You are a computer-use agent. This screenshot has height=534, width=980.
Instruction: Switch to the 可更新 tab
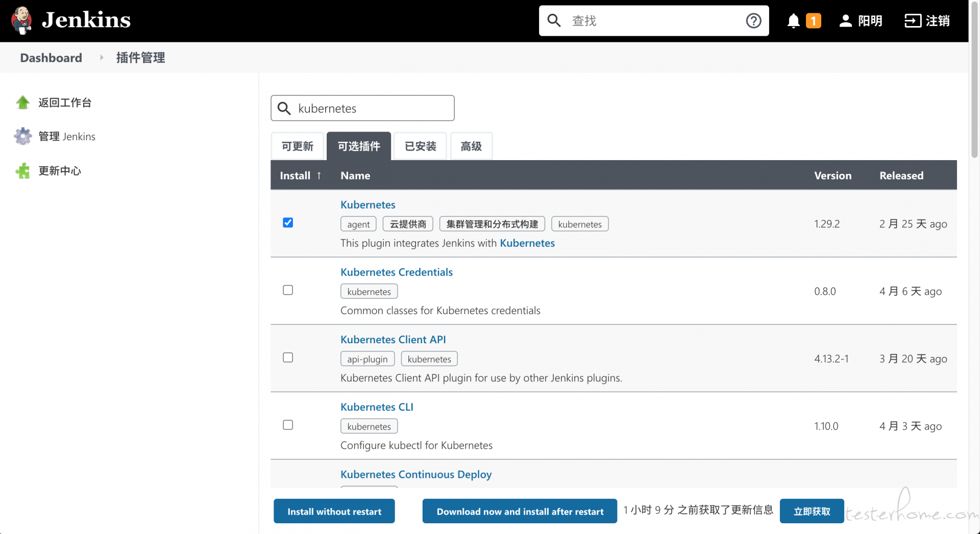coord(298,146)
